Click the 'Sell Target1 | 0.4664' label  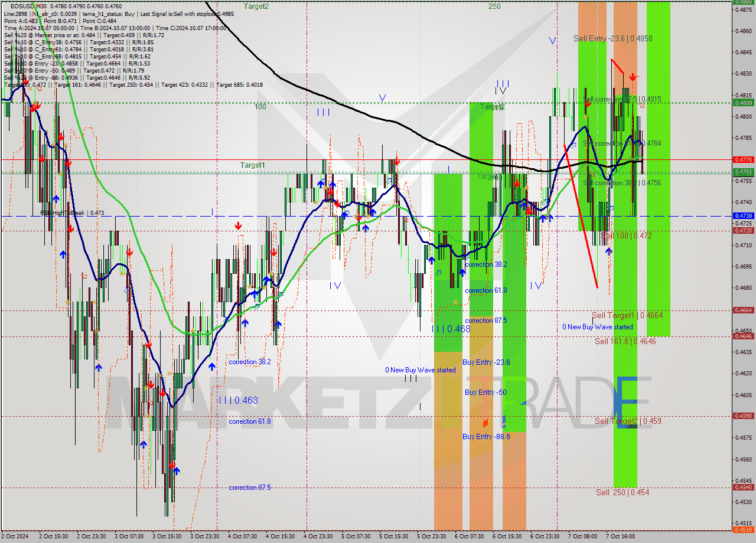(x=627, y=315)
